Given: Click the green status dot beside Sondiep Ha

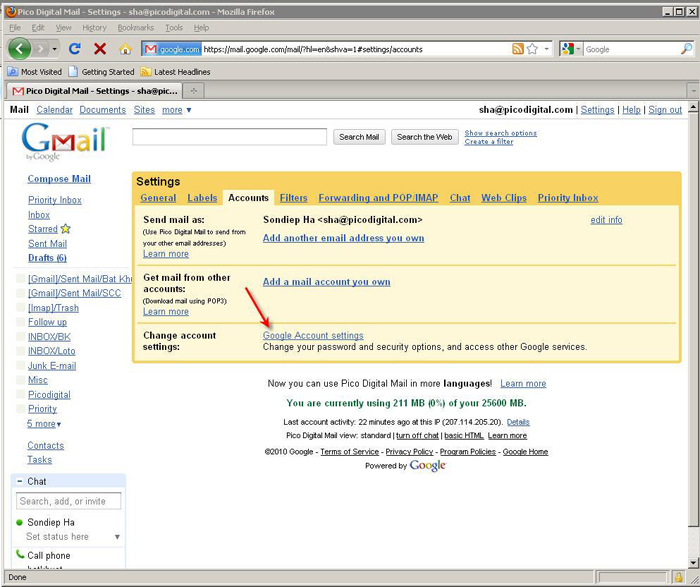Looking at the screenshot, I should click(19, 522).
